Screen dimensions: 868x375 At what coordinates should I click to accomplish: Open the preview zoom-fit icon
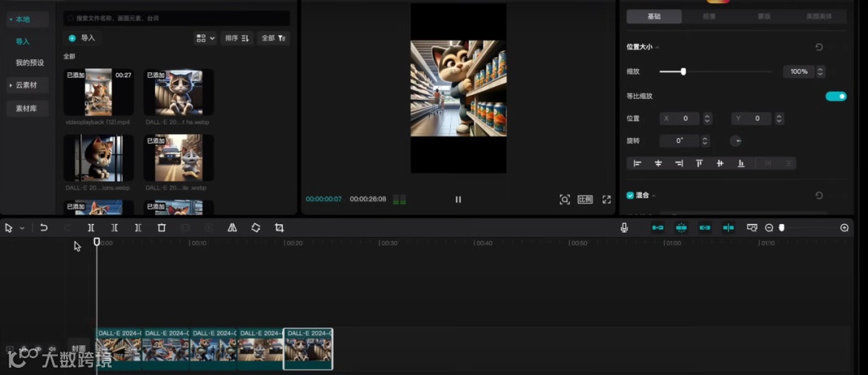(565, 200)
